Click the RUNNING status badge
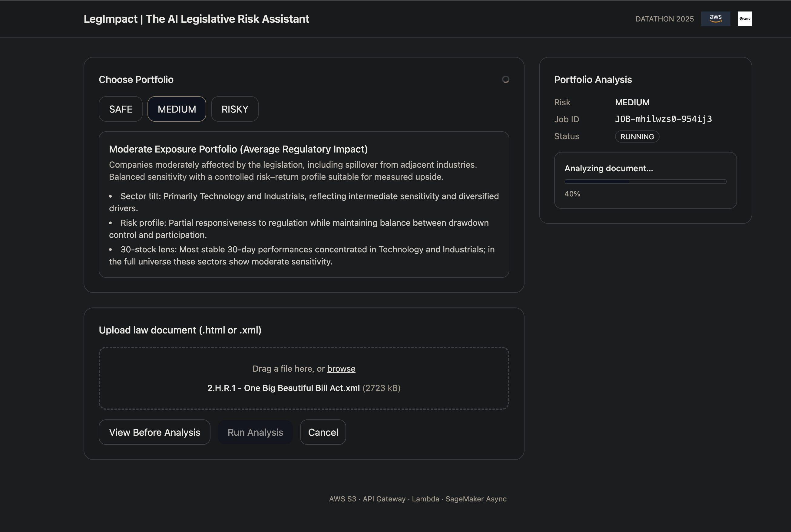 point(637,136)
